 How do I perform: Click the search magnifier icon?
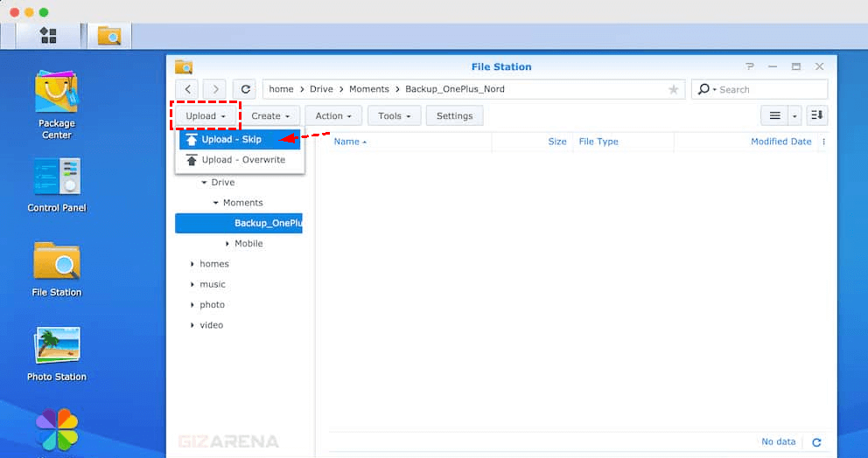(x=703, y=89)
